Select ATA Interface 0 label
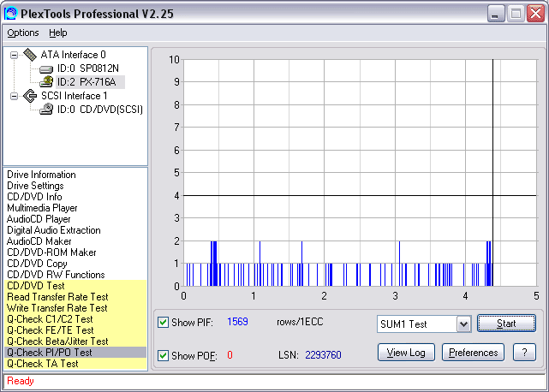The image size is (549, 392). coord(73,55)
